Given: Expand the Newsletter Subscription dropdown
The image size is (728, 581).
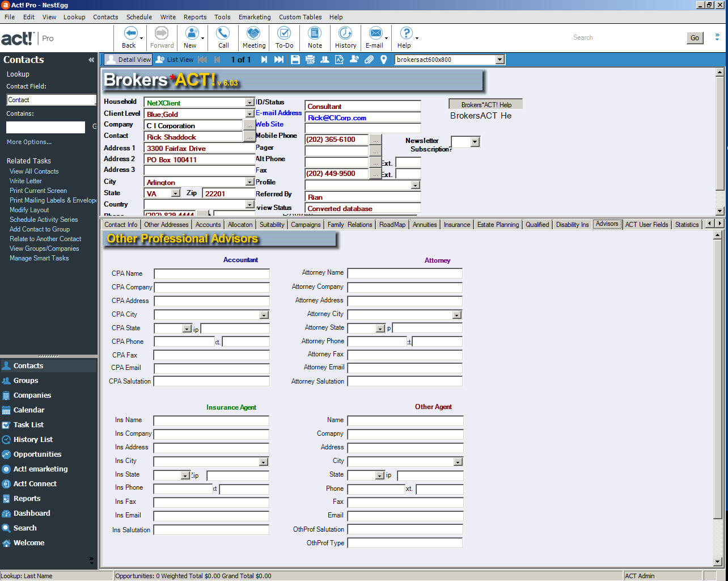Looking at the screenshot, I should coord(475,142).
